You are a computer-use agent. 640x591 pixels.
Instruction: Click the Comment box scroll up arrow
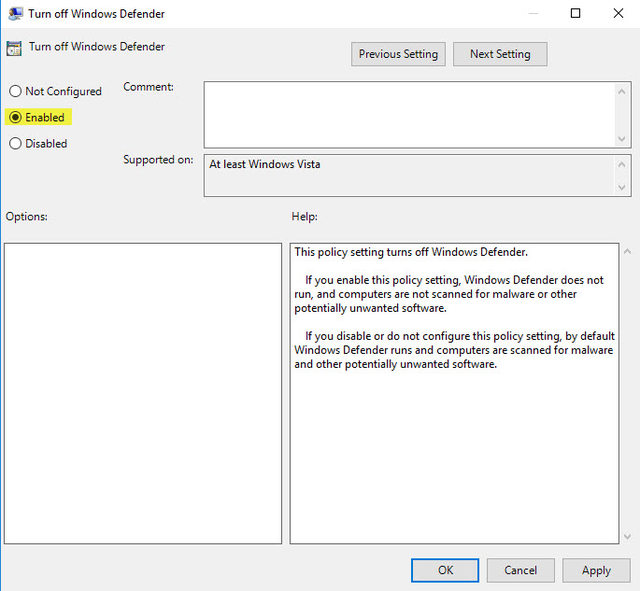(622, 91)
